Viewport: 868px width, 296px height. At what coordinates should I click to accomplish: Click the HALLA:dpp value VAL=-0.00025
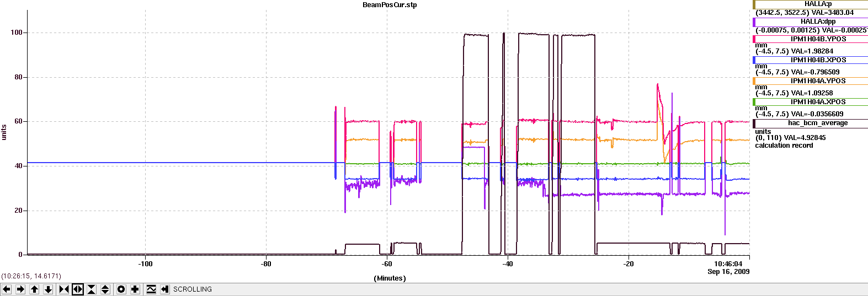point(844,30)
